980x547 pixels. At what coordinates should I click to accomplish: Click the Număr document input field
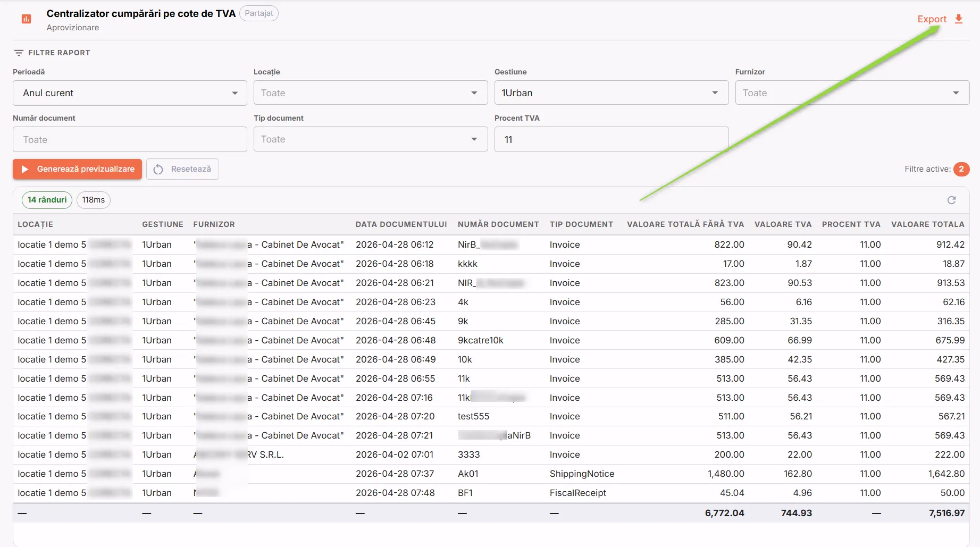(130, 139)
